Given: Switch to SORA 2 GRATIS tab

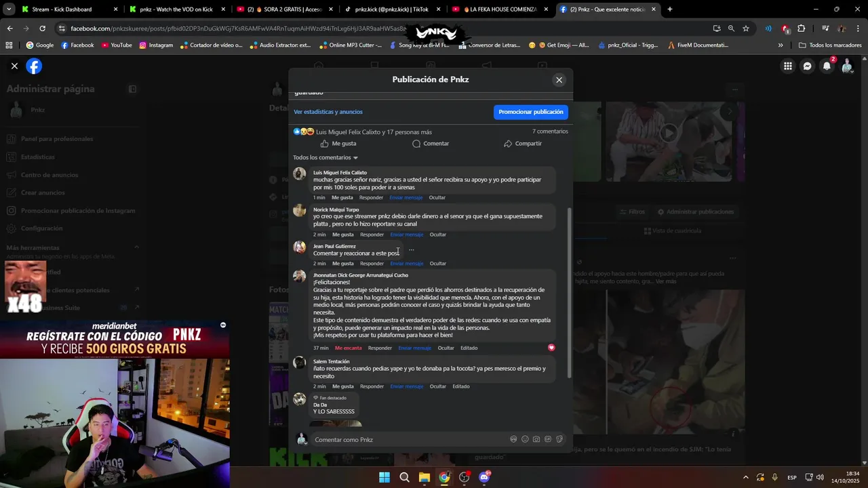Looking at the screenshot, I should tap(285, 9).
